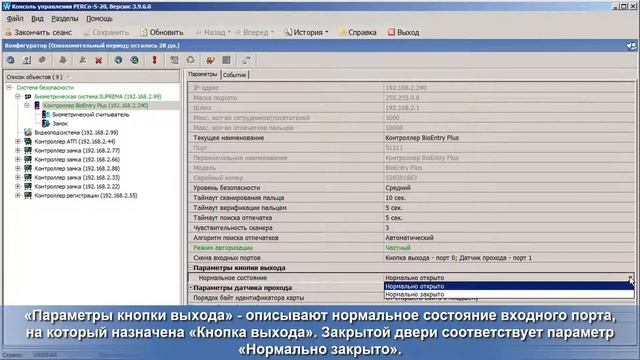Choose Нормально закрыто in the dropdown list
The image size is (640, 360).
coord(509,294)
